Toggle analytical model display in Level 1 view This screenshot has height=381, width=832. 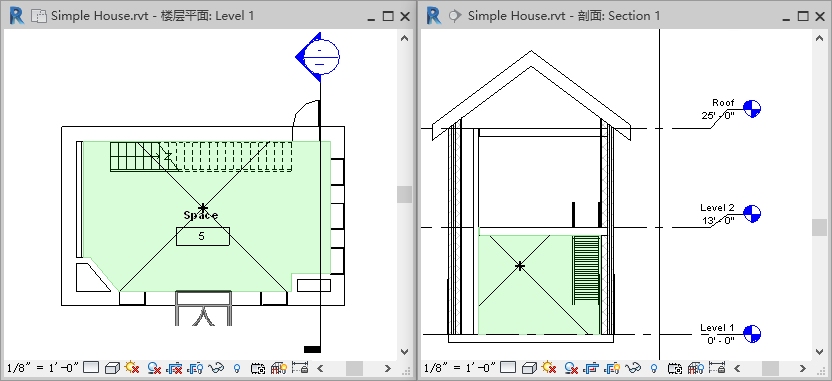tap(279, 368)
